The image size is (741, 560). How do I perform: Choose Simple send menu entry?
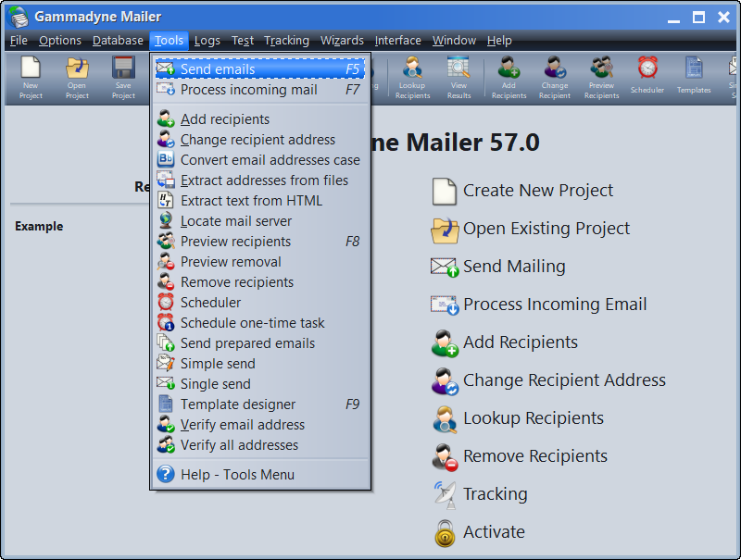[x=260, y=363]
